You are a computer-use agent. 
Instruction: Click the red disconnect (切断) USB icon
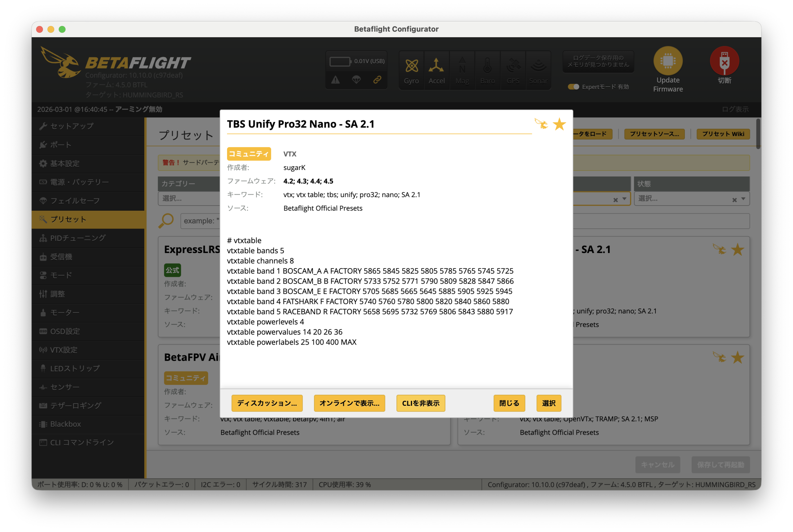pos(724,61)
